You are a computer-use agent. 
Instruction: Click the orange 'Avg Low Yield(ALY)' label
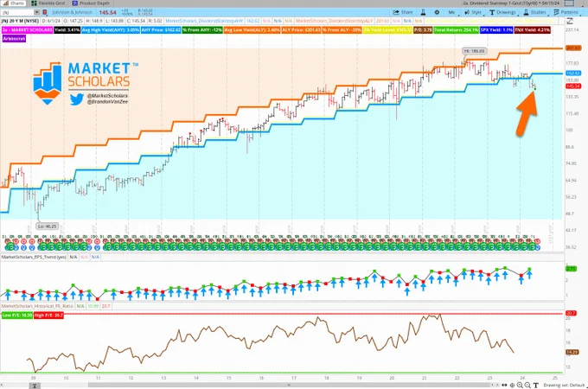[252, 30]
